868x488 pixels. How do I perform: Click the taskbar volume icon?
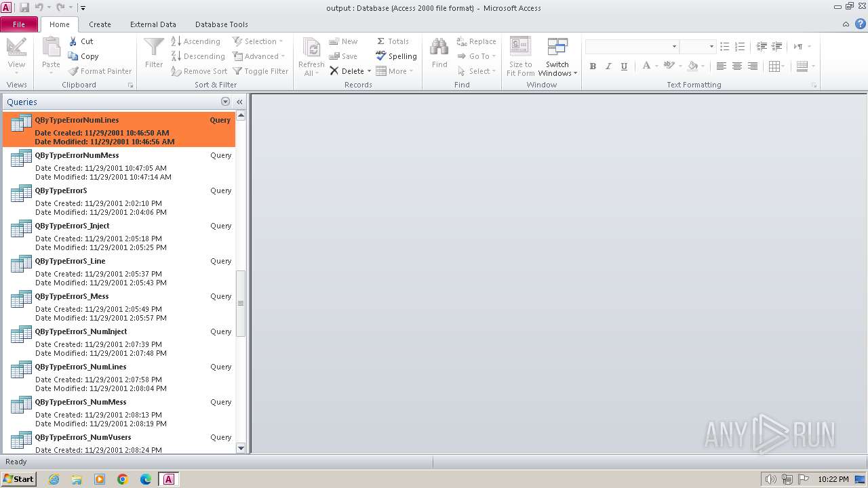pyautogui.click(x=770, y=479)
